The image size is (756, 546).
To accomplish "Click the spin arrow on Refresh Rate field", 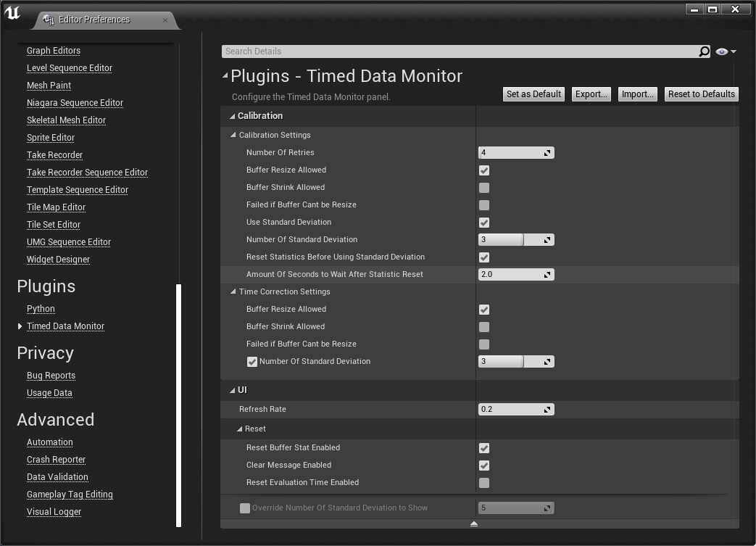I will [x=548, y=410].
